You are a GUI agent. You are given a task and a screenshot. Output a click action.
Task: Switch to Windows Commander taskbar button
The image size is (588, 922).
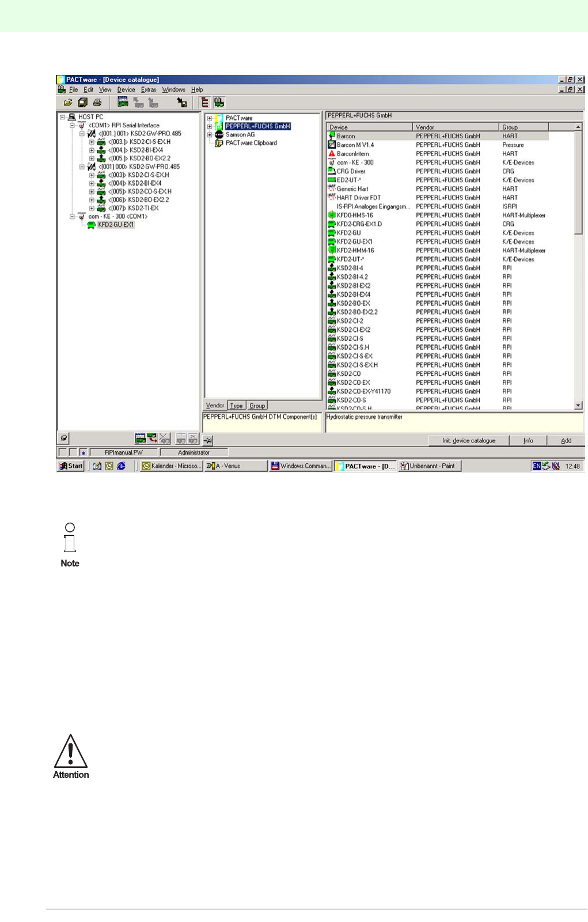pos(301,466)
